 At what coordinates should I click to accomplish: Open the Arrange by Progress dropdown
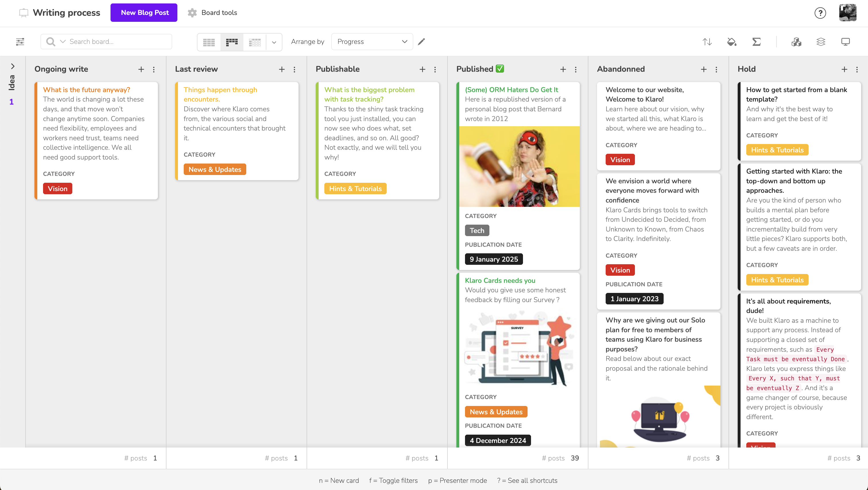(x=372, y=42)
